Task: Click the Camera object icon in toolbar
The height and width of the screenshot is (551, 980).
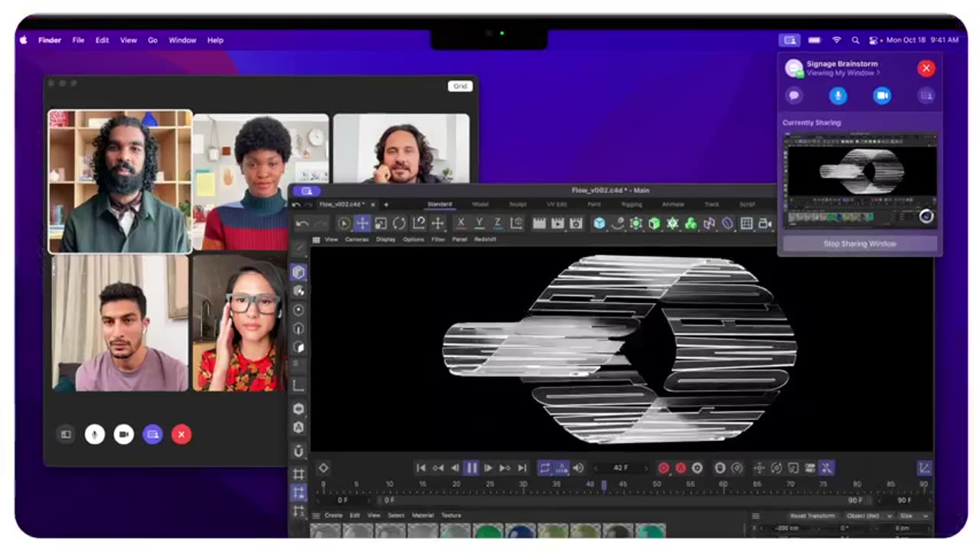Action: tap(765, 223)
